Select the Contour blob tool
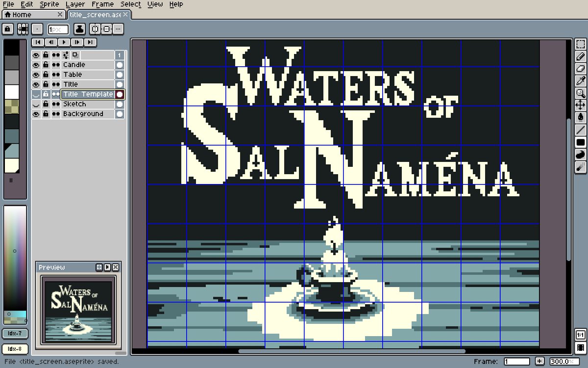 point(581,155)
